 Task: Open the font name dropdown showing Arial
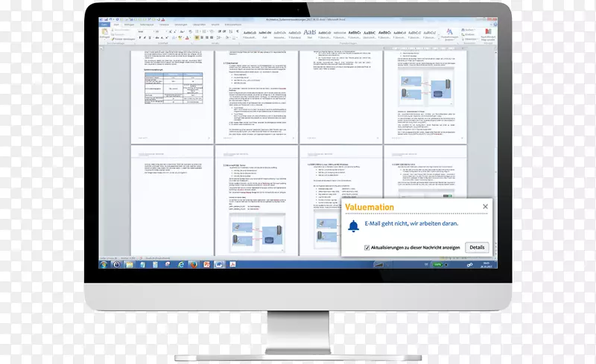pos(145,31)
